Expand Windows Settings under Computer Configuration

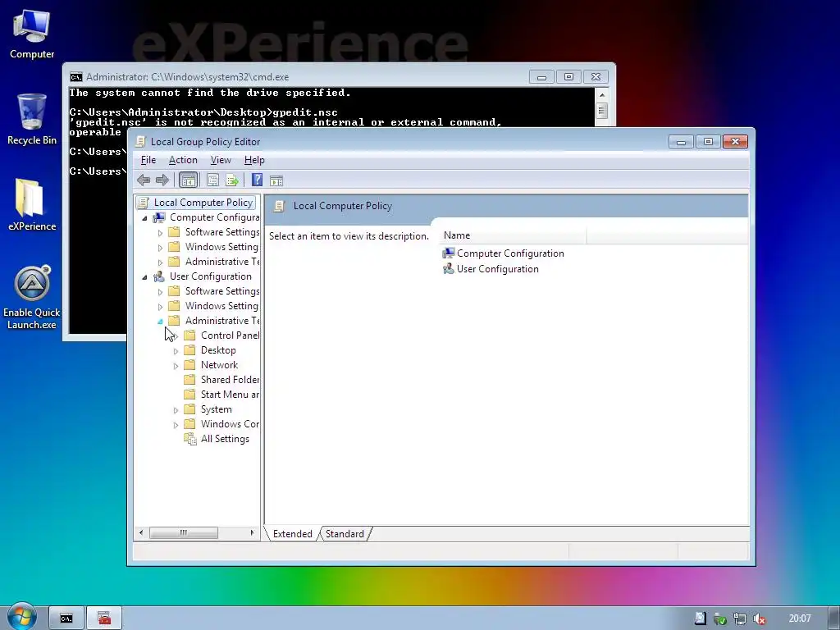click(160, 248)
